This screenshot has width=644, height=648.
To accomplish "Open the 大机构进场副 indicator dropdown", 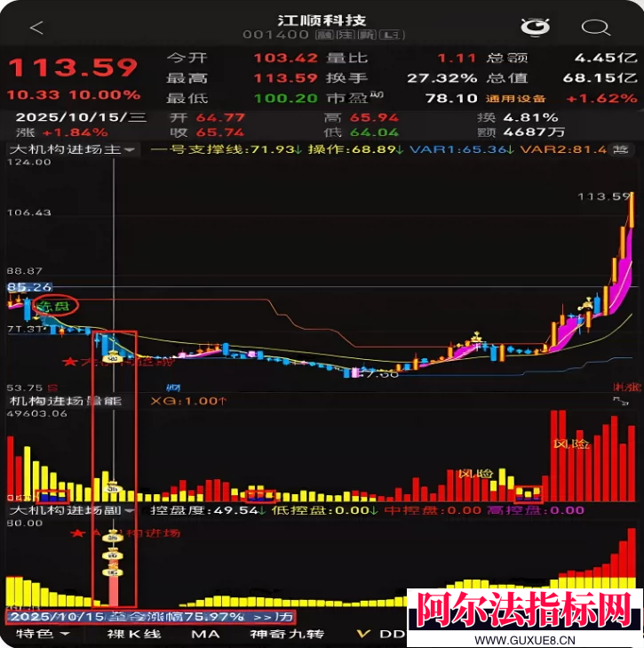I will point(72,510).
